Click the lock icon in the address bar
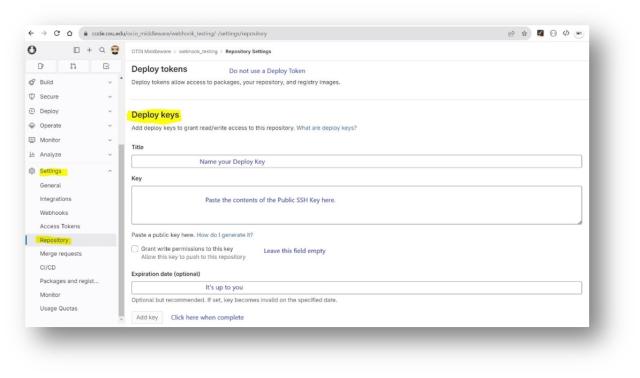 pyautogui.click(x=85, y=33)
